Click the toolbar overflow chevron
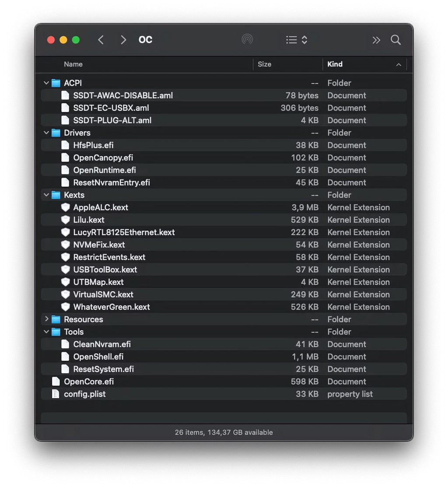 coord(376,40)
